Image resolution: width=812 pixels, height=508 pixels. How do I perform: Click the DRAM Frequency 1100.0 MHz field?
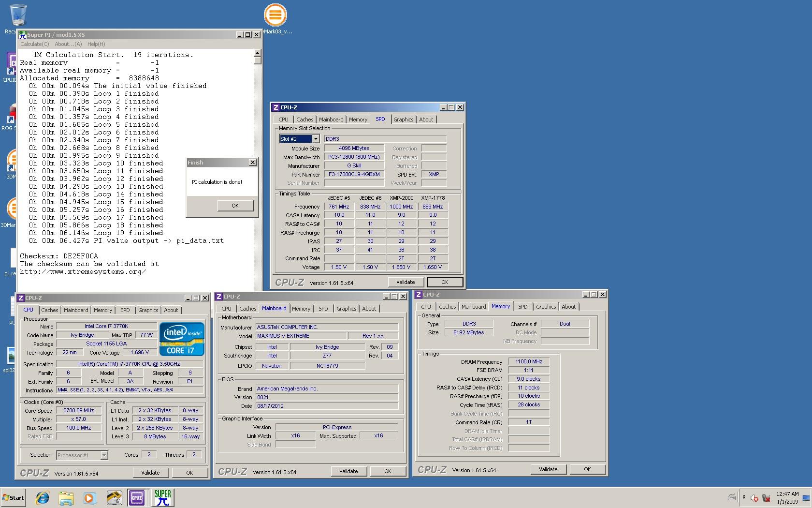click(529, 361)
